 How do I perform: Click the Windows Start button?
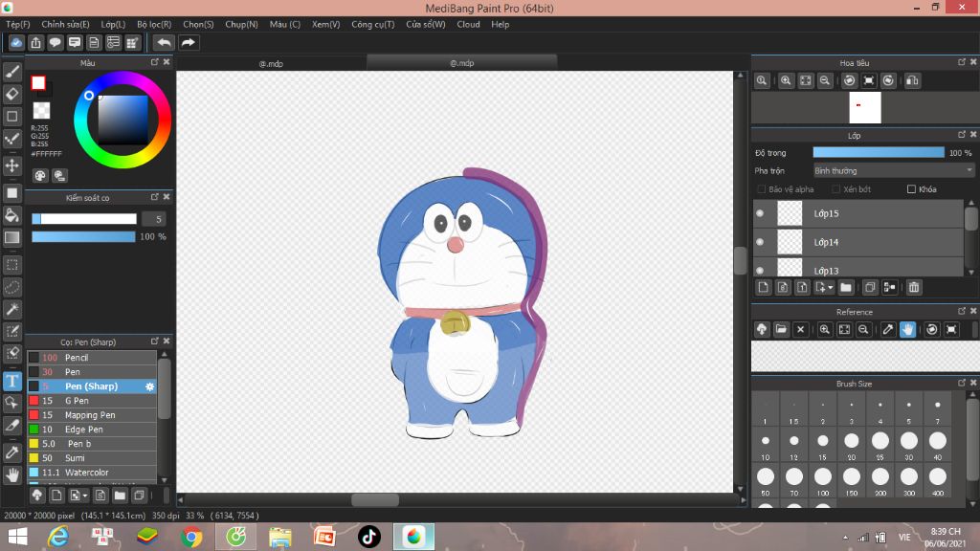[17, 537]
